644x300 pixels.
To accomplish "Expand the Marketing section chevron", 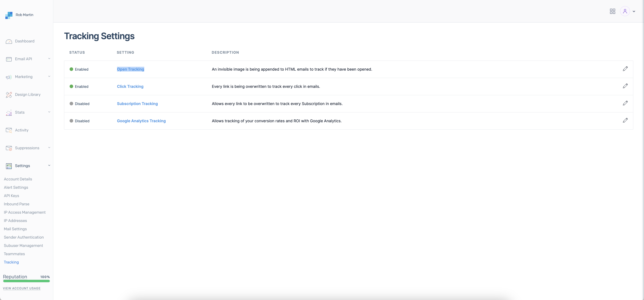I will [x=49, y=76].
